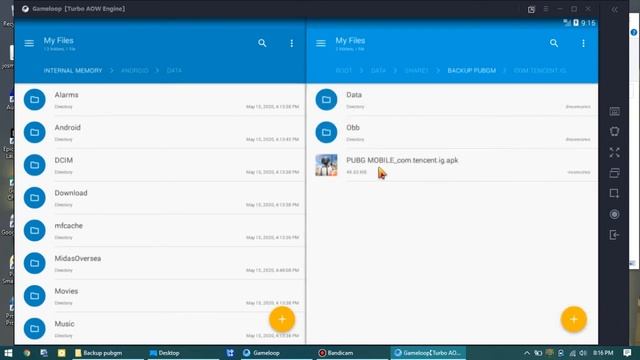Image resolution: width=640 pixels, height=360 pixels.
Task: Go to INTERNAL MEMORY breadcrumb
Action: tap(73, 71)
